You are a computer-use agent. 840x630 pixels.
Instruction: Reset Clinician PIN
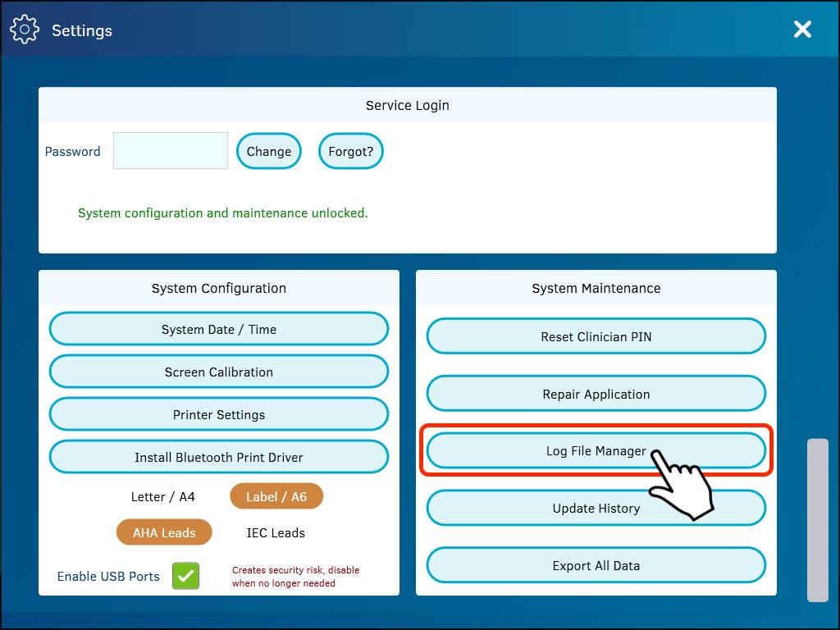click(596, 336)
